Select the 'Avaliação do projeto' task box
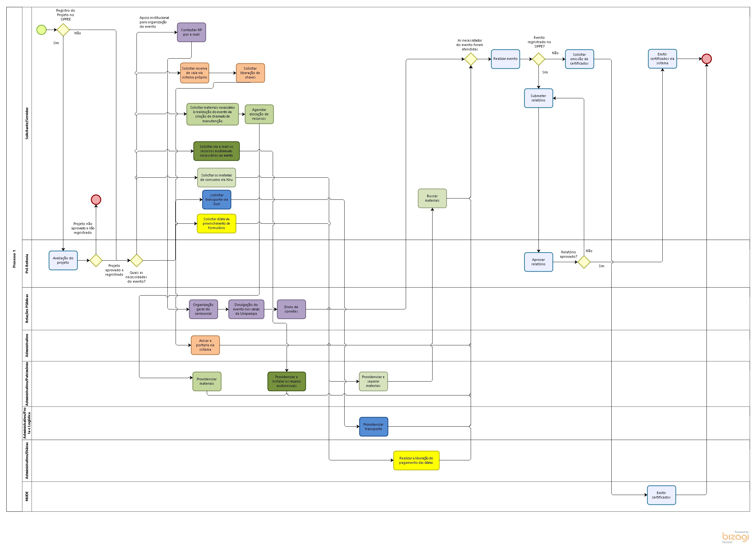The image size is (756, 547). coord(63,260)
